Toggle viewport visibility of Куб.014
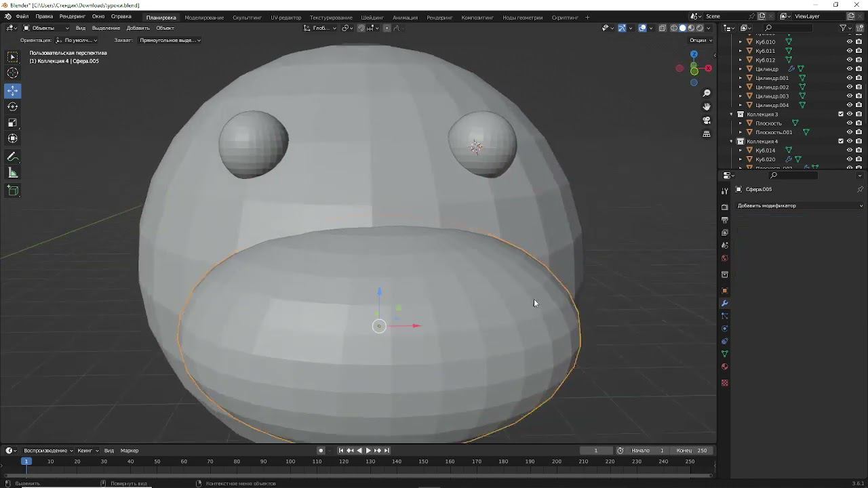The width and height of the screenshot is (868, 488). 849,150
